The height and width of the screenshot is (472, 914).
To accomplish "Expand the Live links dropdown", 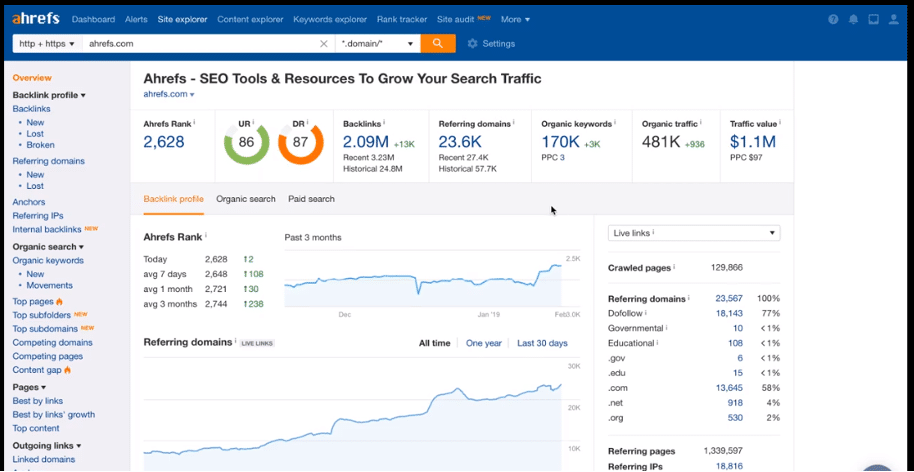I will (693, 233).
